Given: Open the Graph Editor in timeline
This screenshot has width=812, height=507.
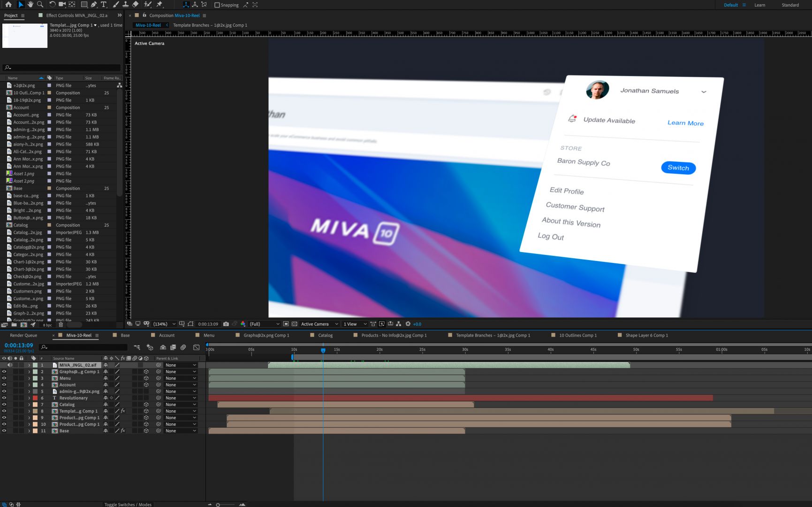Looking at the screenshot, I should tap(196, 347).
